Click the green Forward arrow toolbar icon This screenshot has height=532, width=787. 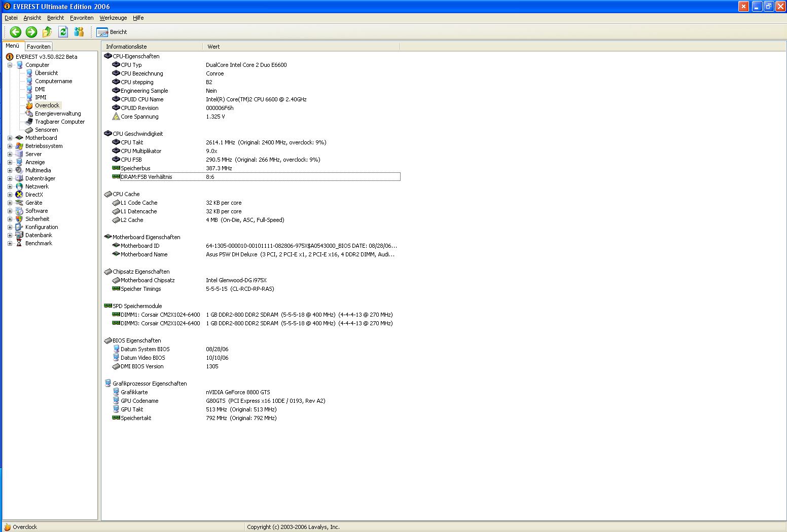click(x=31, y=32)
